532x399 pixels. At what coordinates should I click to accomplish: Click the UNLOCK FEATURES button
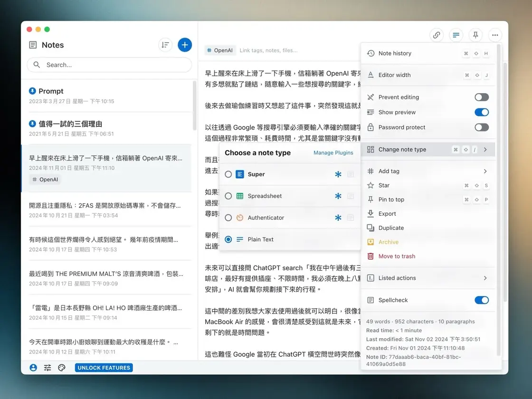pyautogui.click(x=104, y=368)
